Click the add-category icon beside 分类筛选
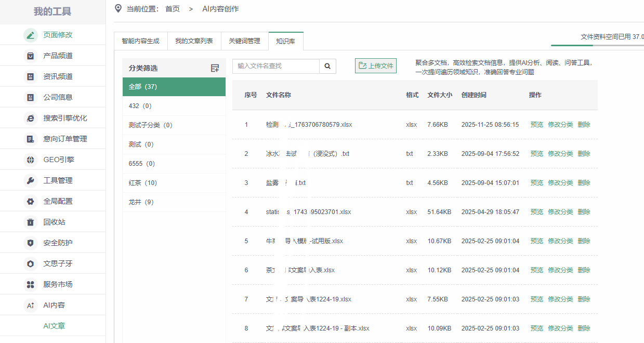 tap(215, 68)
